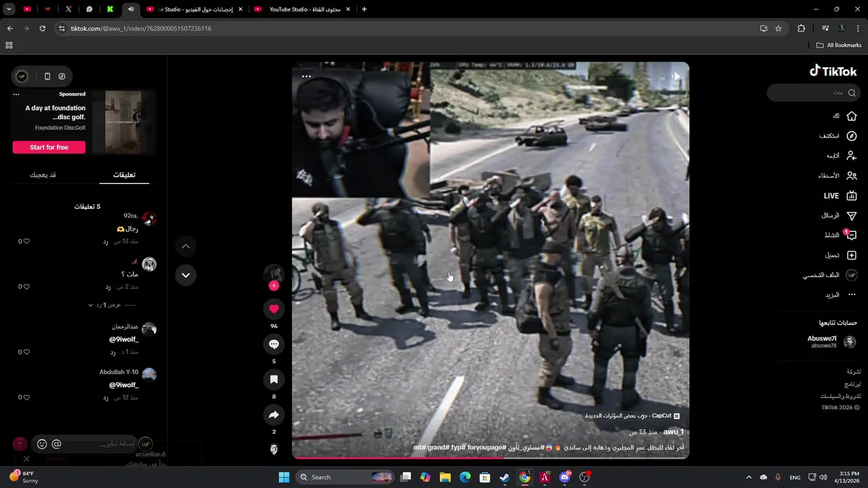The image size is (868, 488).
Task: Open the Explore (استكشف) compass icon
Action: pyautogui.click(x=852, y=136)
